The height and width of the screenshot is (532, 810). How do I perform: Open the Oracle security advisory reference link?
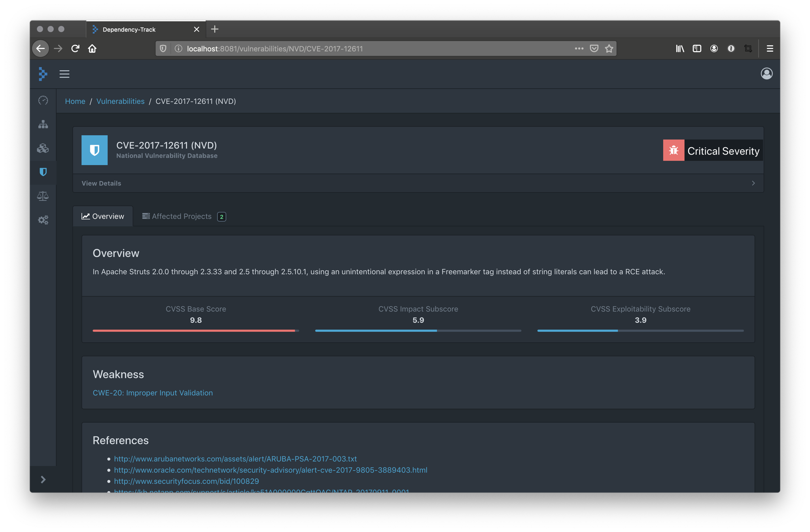pos(271,470)
